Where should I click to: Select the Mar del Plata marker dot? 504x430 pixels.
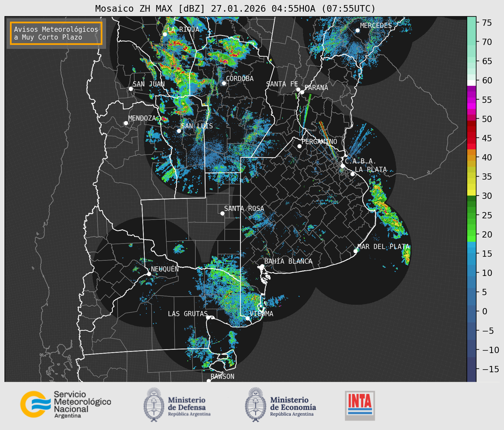[x=356, y=251]
